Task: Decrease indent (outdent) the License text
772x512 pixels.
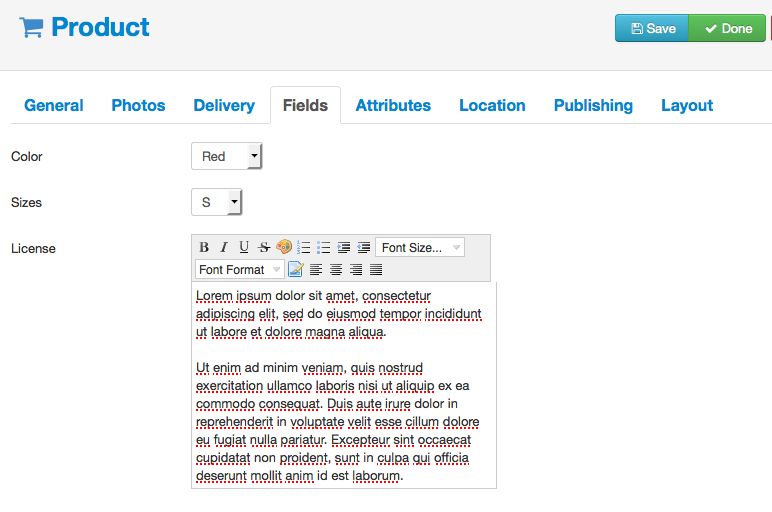Action: click(x=364, y=247)
